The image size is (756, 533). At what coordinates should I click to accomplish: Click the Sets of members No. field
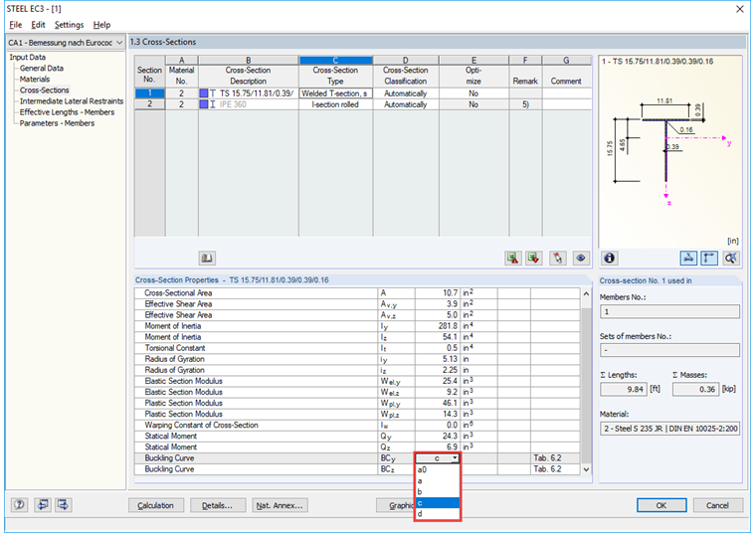point(669,350)
